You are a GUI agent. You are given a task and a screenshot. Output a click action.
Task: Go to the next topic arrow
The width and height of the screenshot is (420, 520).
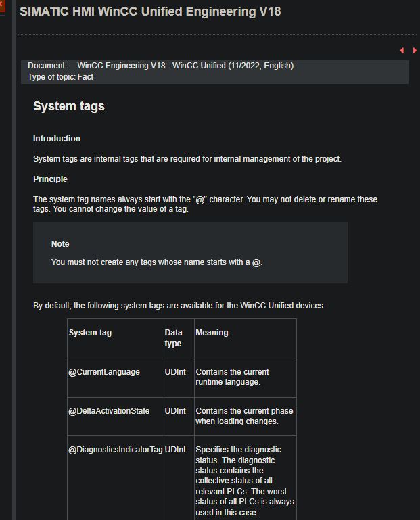pyautogui.click(x=414, y=51)
